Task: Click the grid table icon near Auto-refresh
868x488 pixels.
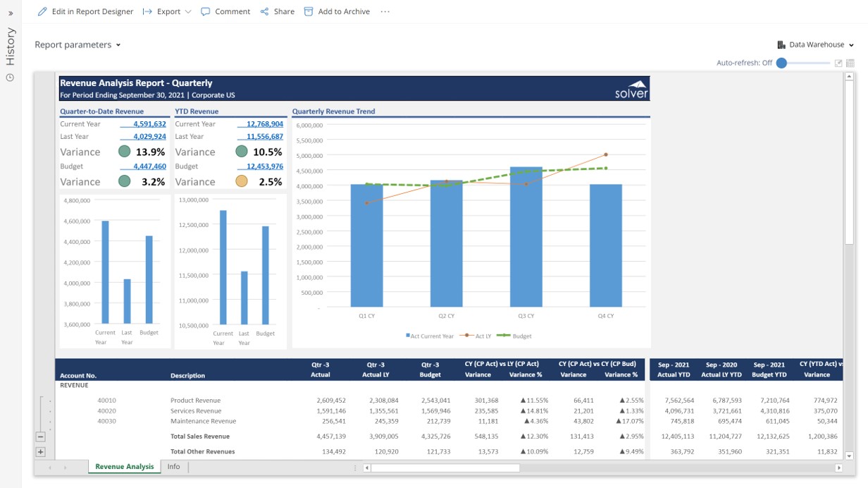Action: 850,63
